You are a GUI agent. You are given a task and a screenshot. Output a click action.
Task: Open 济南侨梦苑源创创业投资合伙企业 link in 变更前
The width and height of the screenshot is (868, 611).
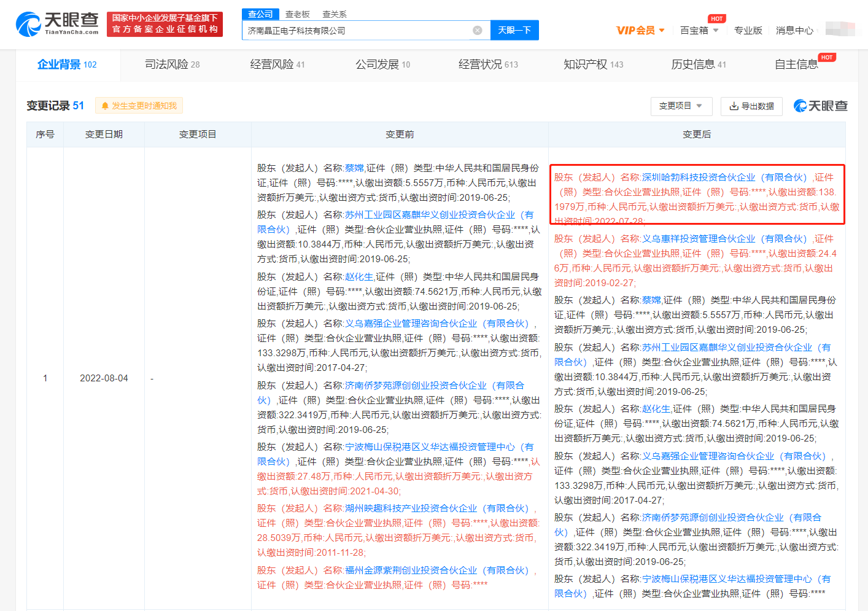tap(391, 392)
